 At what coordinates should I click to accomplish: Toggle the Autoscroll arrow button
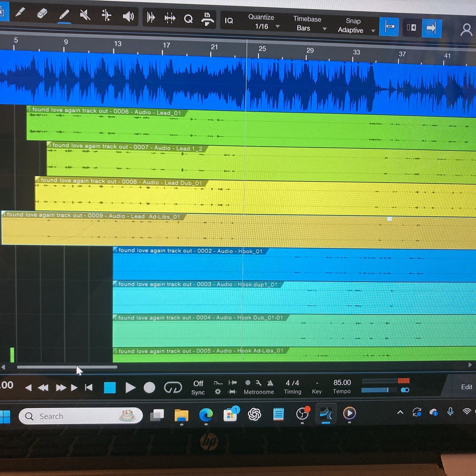tap(431, 28)
